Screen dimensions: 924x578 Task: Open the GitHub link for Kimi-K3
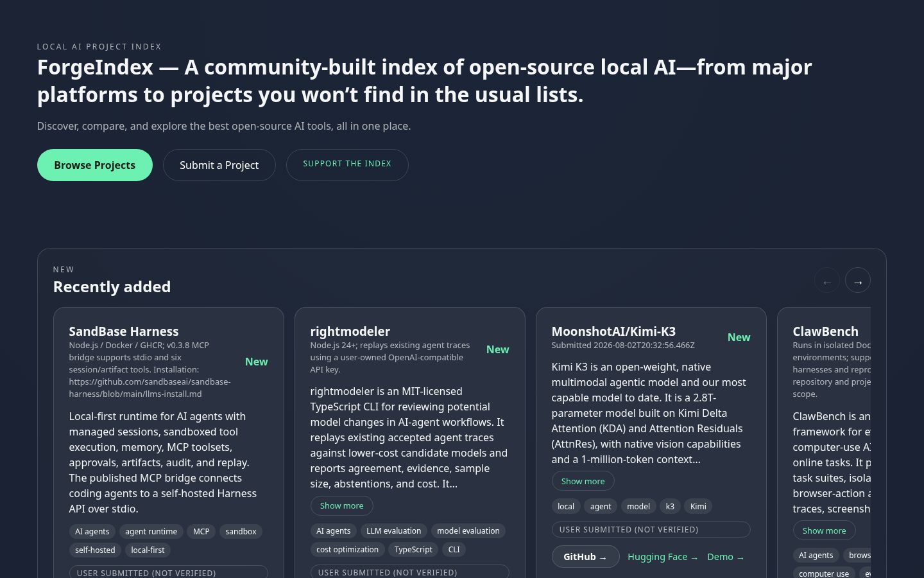(x=585, y=557)
